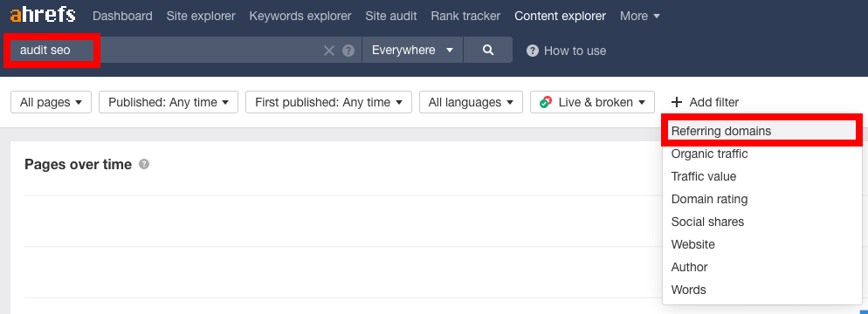Choose the Author filter option

coord(762,267)
